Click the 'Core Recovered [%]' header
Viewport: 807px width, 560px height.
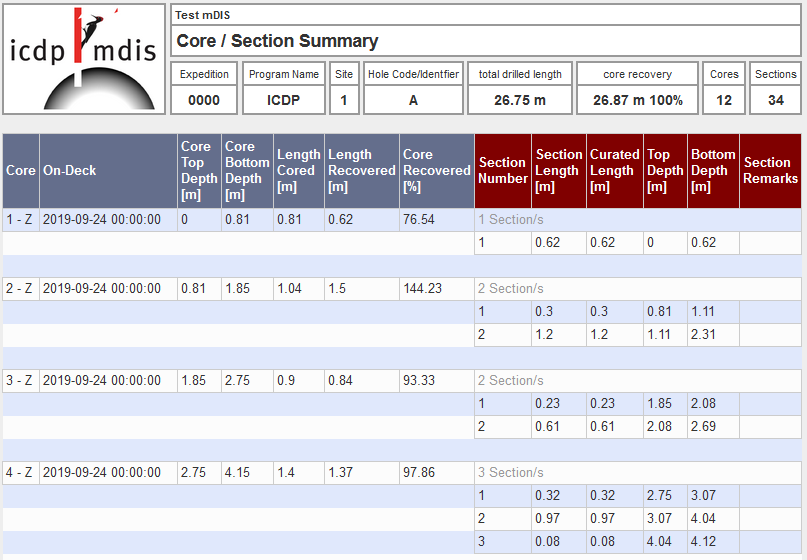coord(437,171)
